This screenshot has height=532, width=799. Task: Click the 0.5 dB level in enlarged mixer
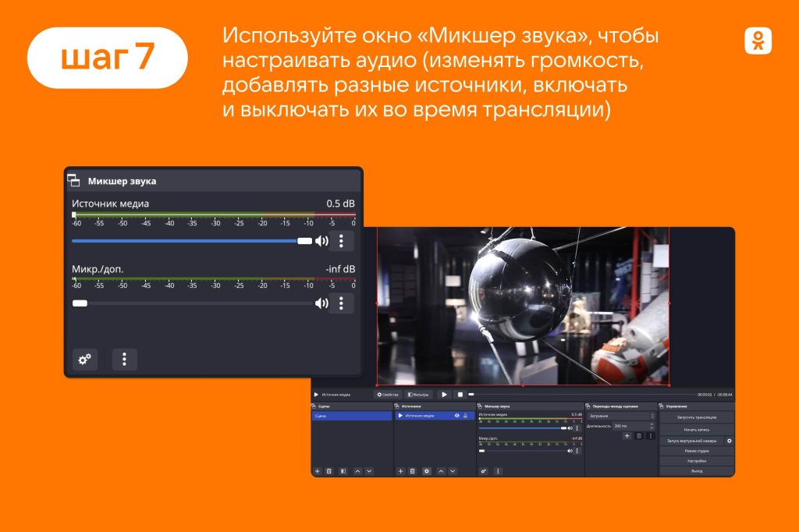tap(340, 204)
